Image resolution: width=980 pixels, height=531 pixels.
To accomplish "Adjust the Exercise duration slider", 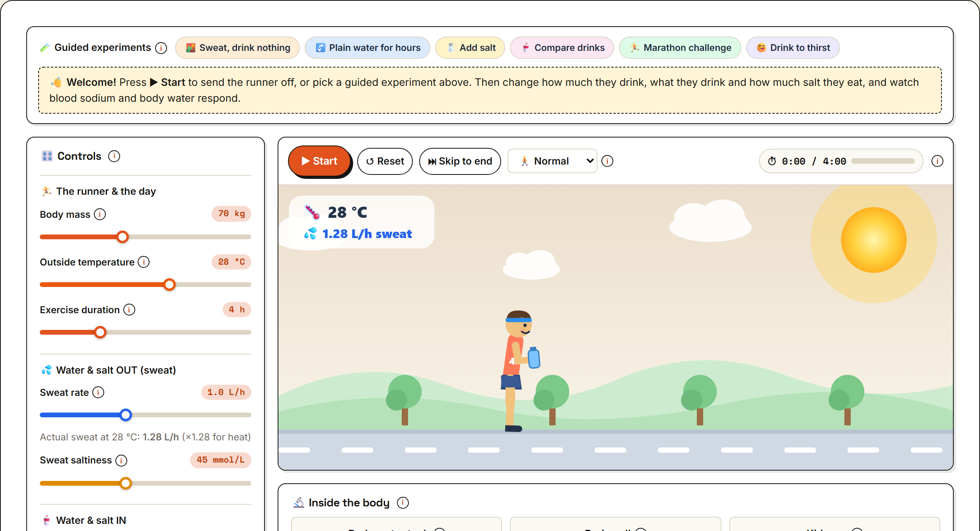I will [146, 332].
